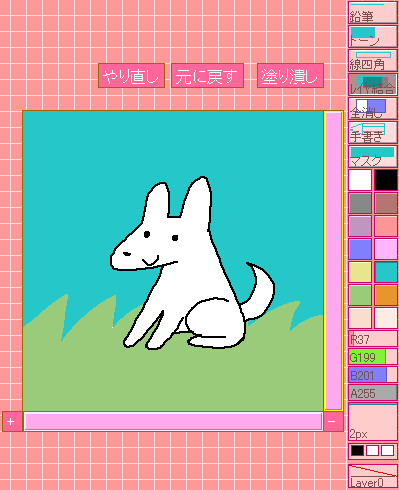The height and width of the screenshot is (490, 399).
Task: Pick the pale yellow color swatch
Action: pos(360,272)
